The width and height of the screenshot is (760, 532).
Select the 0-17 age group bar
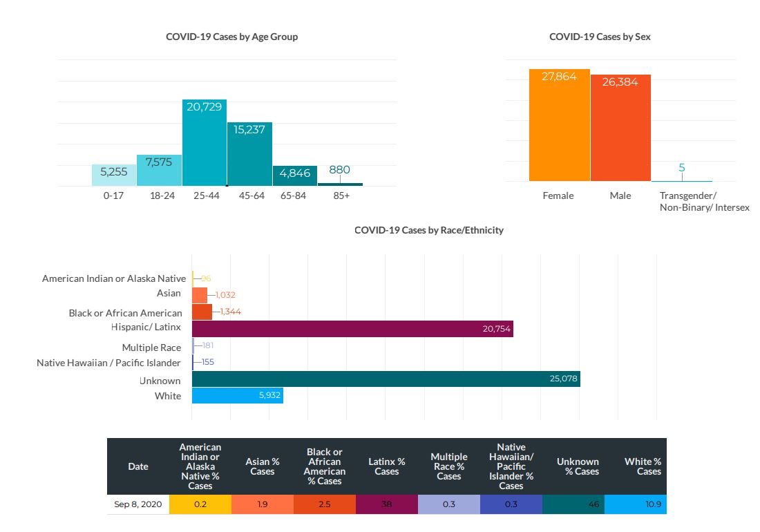[x=114, y=175]
